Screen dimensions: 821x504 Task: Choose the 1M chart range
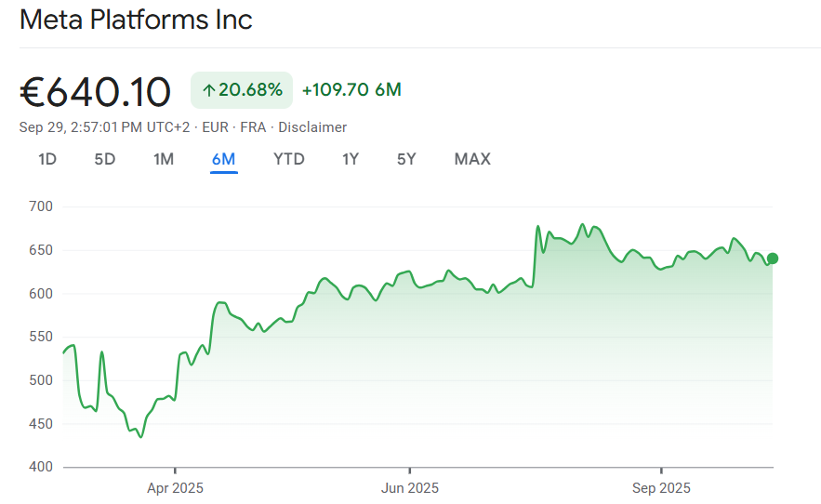tap(164, 159)
